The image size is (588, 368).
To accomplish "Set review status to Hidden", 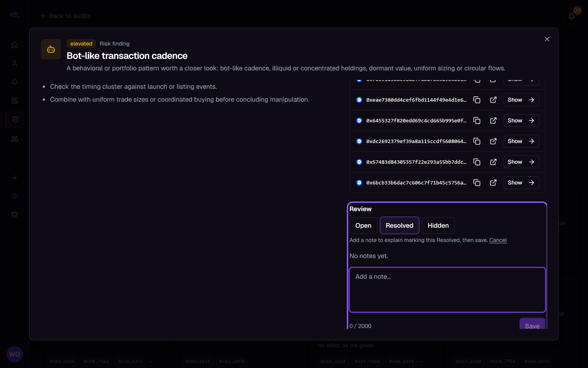I will (438, 225).
